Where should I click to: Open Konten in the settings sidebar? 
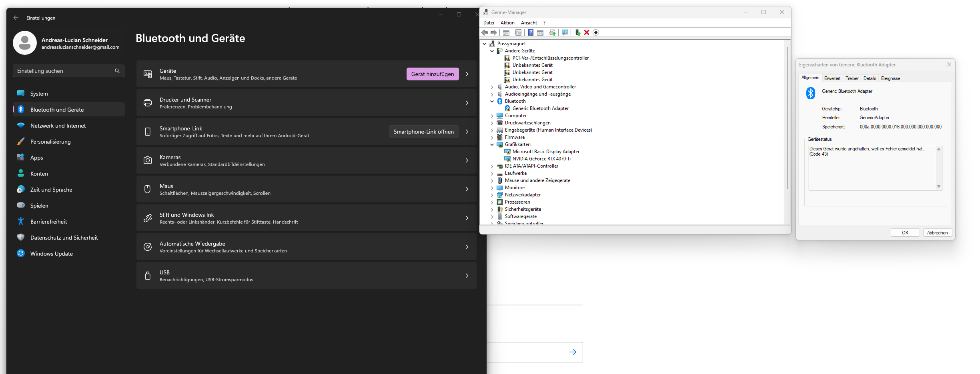(69, 174)
